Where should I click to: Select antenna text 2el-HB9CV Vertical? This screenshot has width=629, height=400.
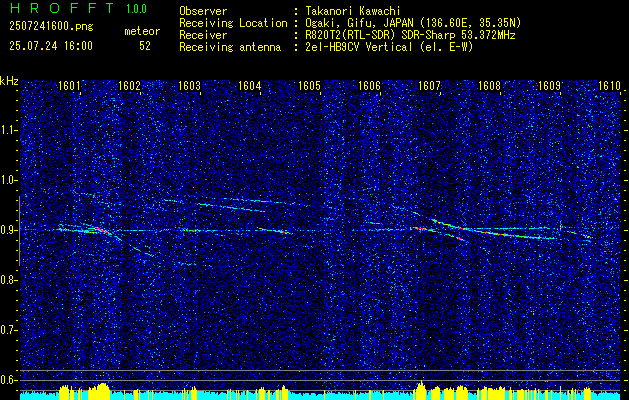pyautogui.click(x=359, y=47)
